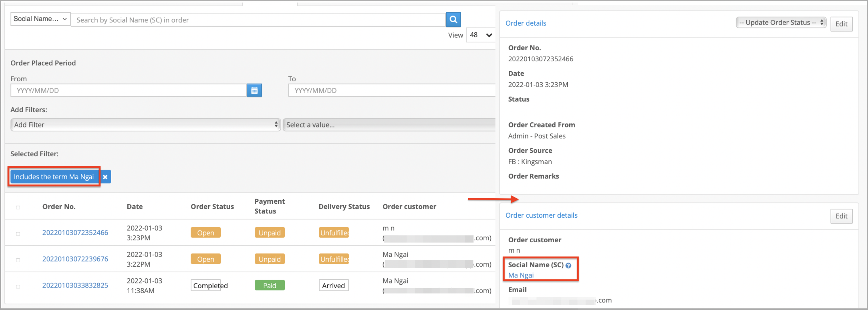Open order link 20220103033832825

tap(75, 285)
